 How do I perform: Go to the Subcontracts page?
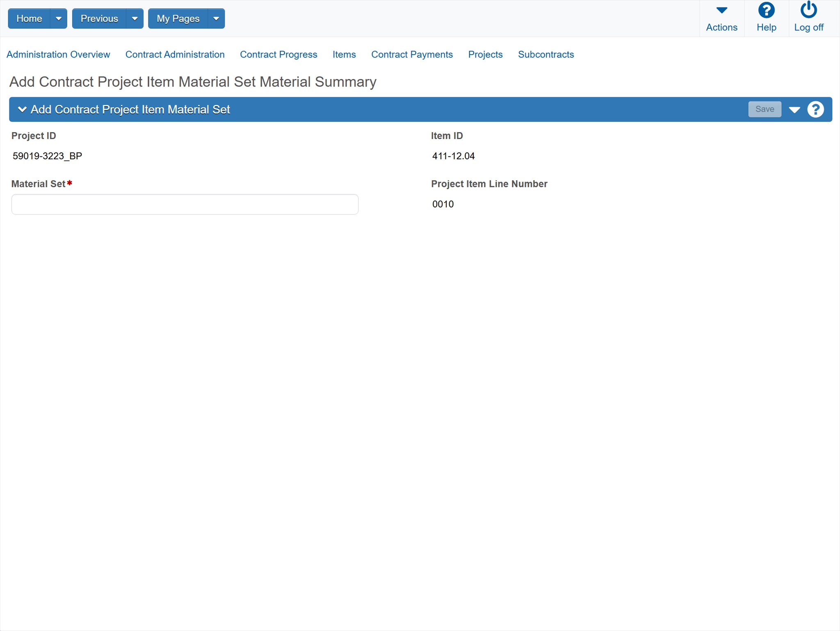pyautogui.click(x=546, y=55)
